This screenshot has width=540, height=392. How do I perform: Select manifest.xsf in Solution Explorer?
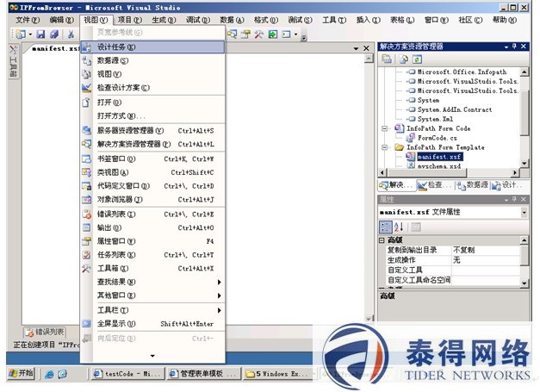pyautogui.click(x=439, y=157)
